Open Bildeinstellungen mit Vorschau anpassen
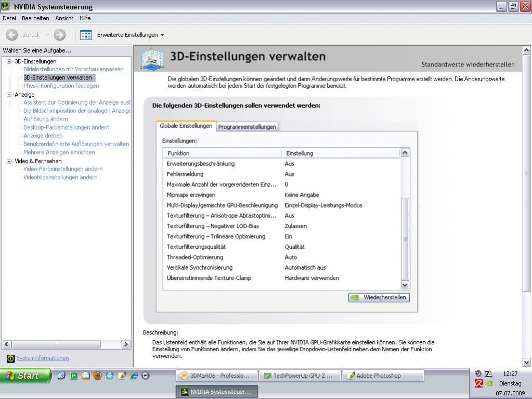This screenshot has width=532, height=399. point(73,69)
